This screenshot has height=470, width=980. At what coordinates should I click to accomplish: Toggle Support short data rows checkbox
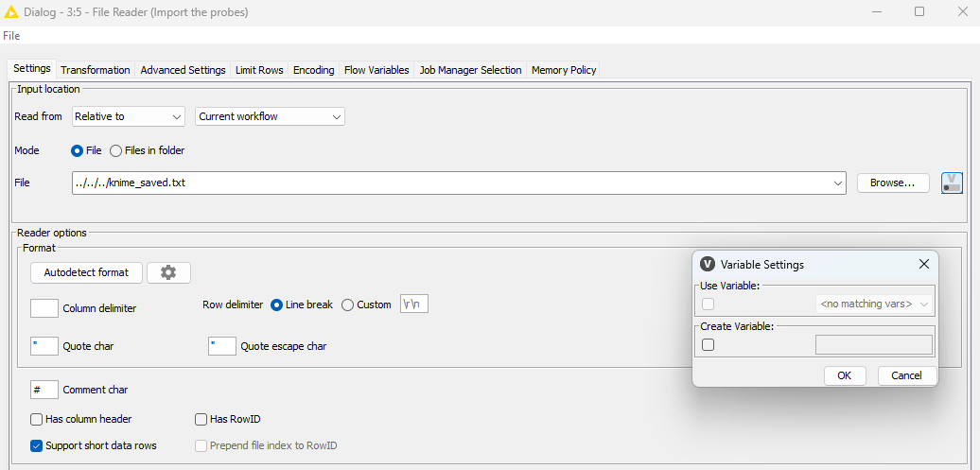37,445
